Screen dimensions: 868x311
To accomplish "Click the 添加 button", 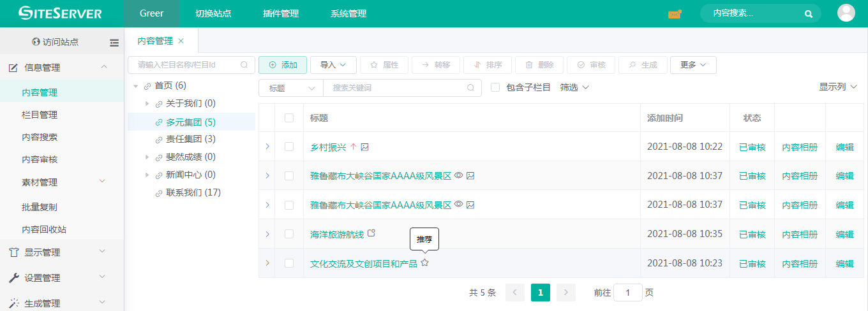I will tap(283, 65).
